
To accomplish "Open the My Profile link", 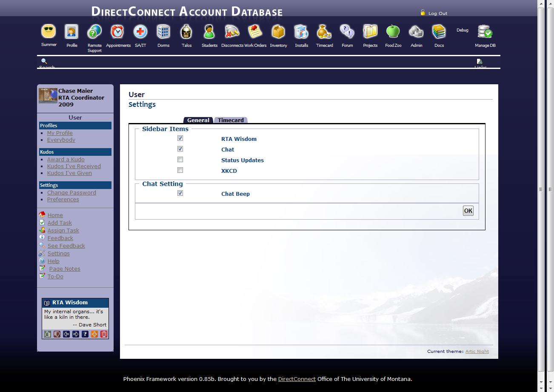I will pyautogui.click(x=60, y=133).
